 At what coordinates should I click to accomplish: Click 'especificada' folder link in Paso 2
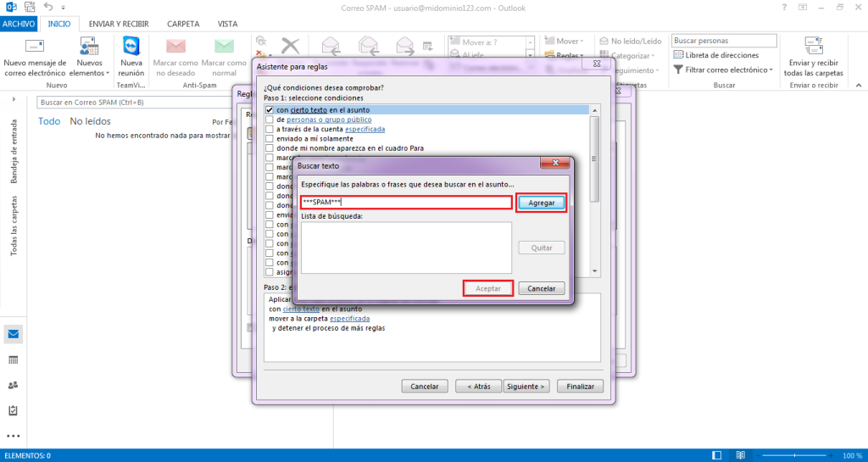[x=350, y=319]
